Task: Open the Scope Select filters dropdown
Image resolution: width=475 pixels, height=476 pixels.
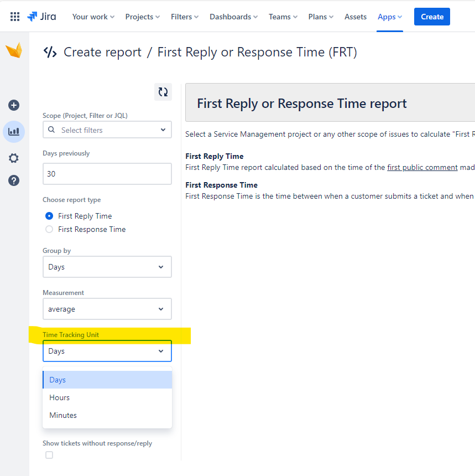Action: (107, 130)
